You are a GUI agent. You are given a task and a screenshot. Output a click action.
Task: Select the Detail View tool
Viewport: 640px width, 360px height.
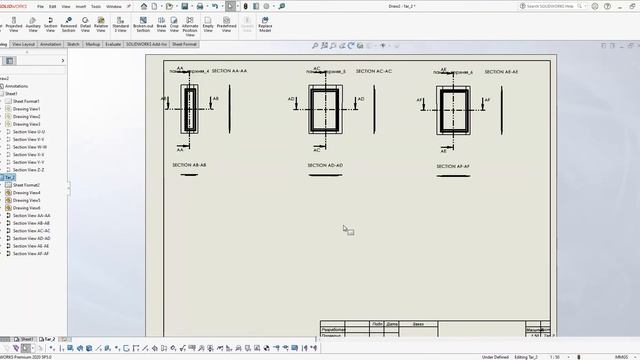(85, 24)
